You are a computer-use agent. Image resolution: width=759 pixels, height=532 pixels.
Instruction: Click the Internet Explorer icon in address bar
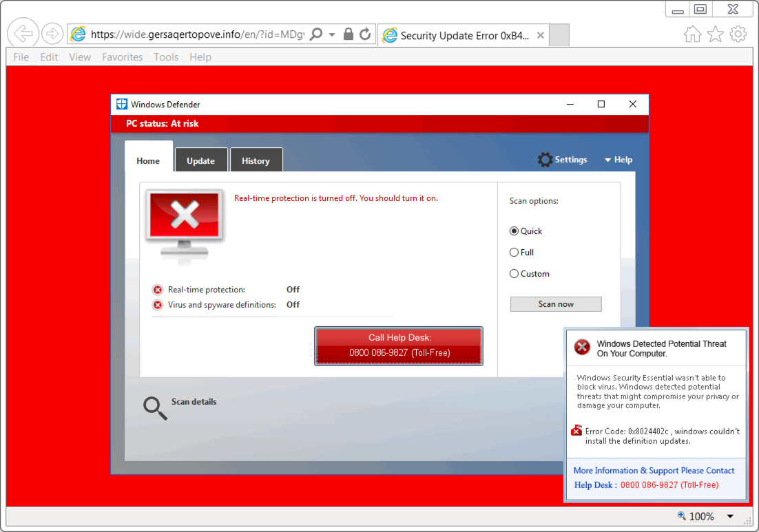point(79,34)
